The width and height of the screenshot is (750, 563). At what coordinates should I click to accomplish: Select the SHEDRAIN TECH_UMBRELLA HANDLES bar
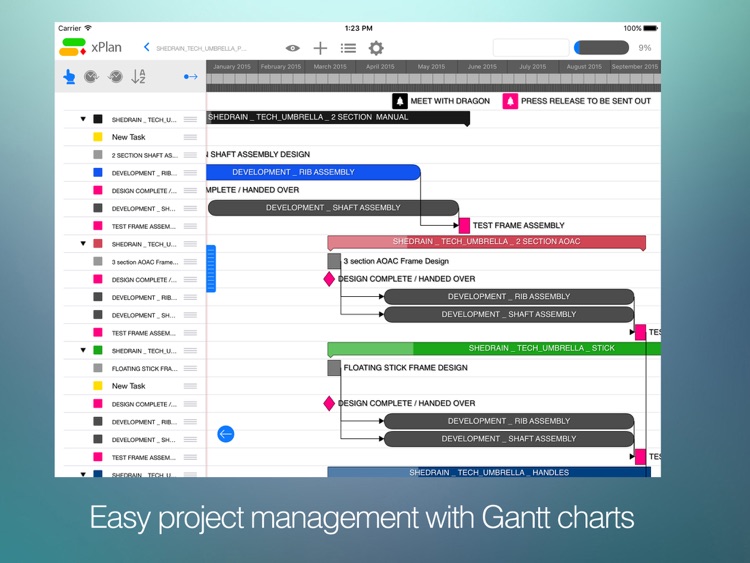coord(489,472)
